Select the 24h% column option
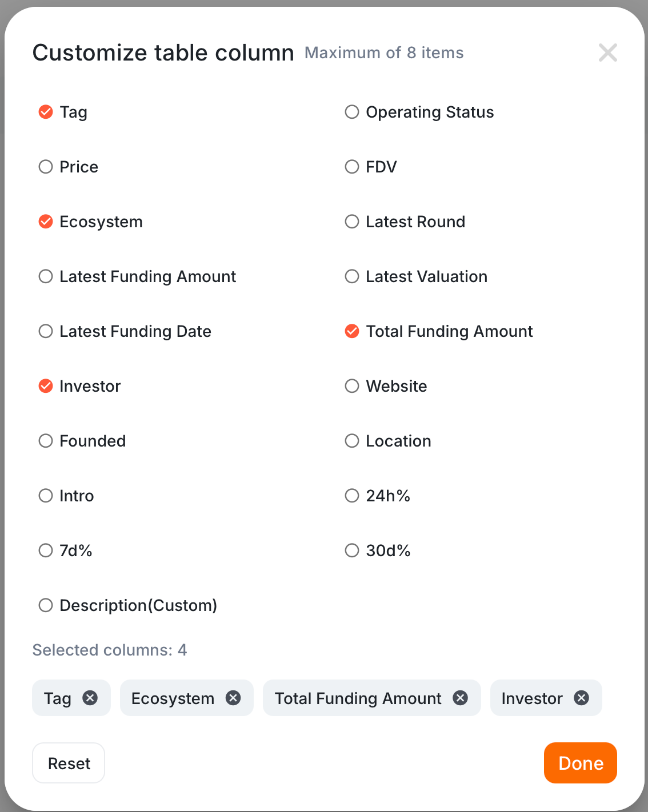Screen dimensions: 648x812 (x=352, y=496)
